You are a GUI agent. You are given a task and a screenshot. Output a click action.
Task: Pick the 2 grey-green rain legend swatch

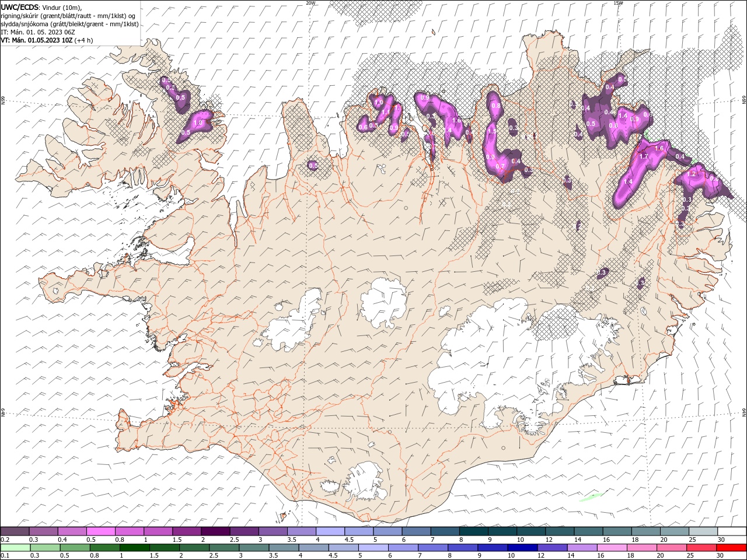coord(194,548)
